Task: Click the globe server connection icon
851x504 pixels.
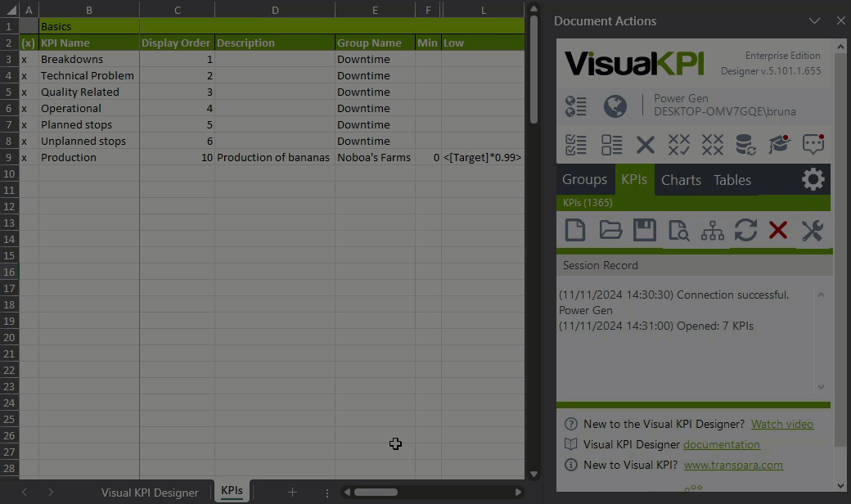Action: tap(615, 106)
